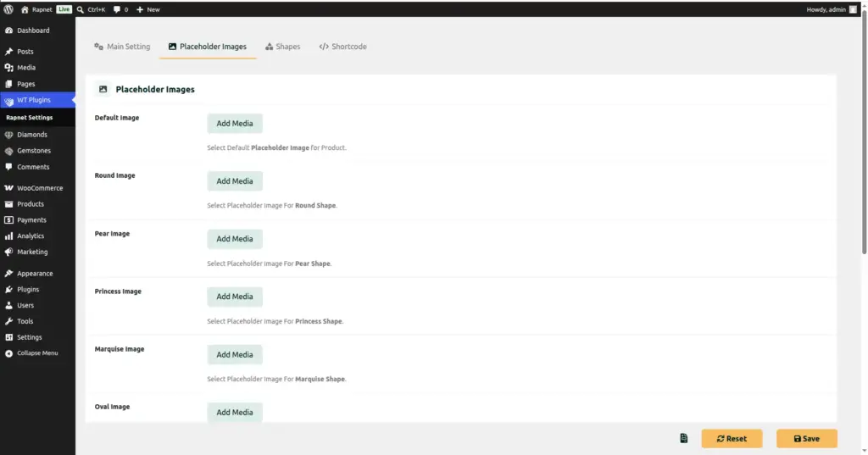Click the Collapse Menu label
Screen dimensions: 868x455
[37, 353]
